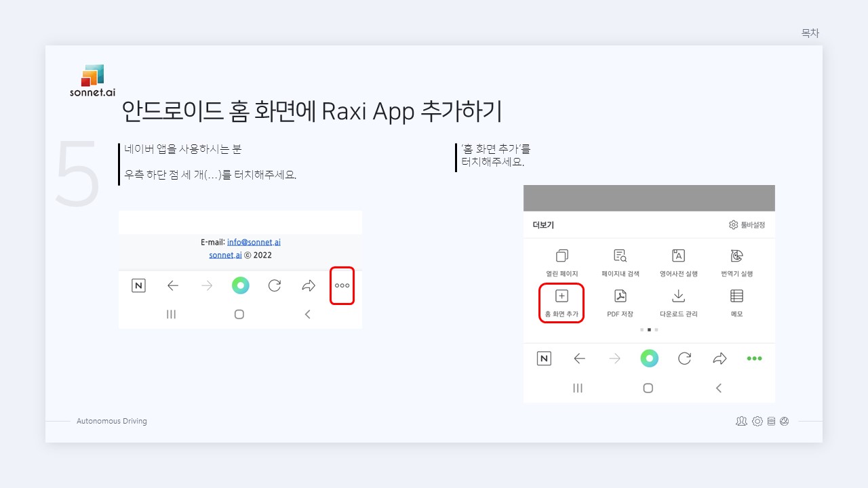This screenshot has height=488, width=868.
Task: Tap the three-dot more icon beside the share arrow under the email footer
Action: click(342, 285)
